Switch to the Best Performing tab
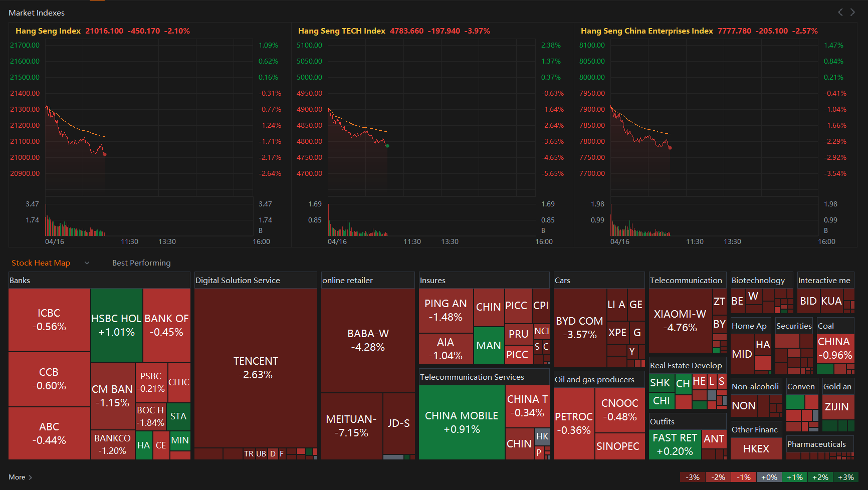 tap(141, 263)
